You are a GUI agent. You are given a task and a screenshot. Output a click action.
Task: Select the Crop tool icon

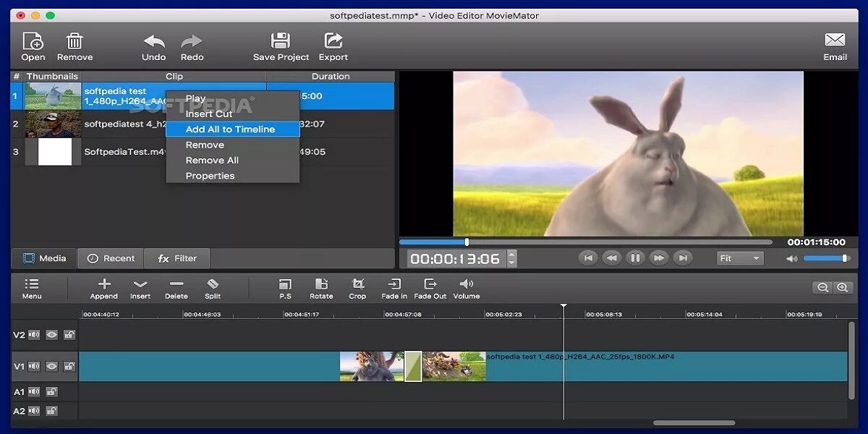click(x=357, y=284)
